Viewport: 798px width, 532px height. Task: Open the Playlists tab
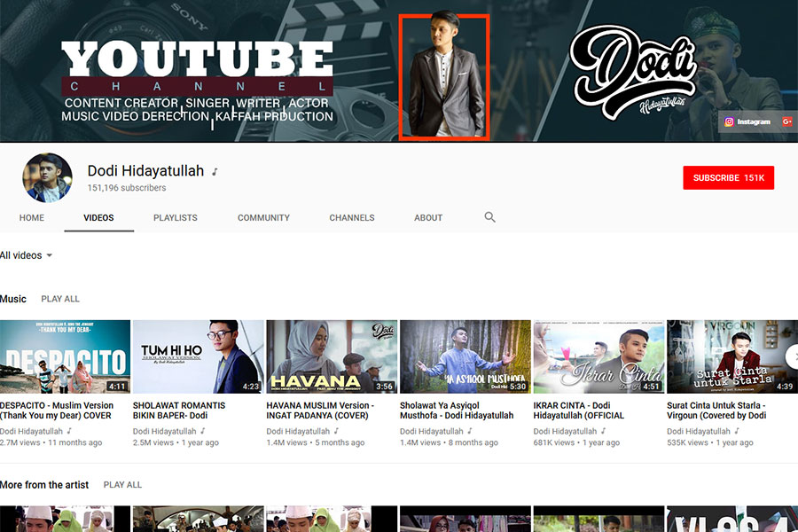[176, 217]
